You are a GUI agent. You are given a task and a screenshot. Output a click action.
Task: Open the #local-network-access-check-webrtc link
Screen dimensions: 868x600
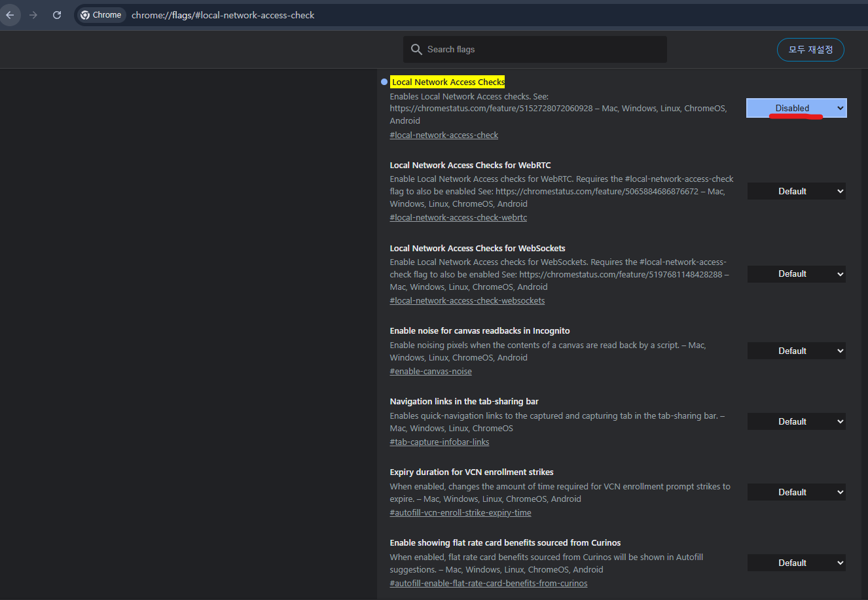458,218
